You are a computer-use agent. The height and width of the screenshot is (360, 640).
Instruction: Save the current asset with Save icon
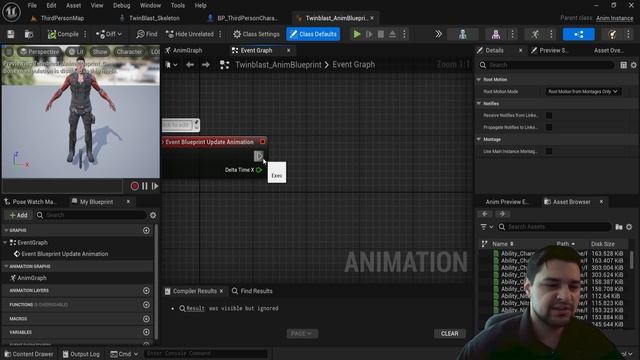coord(11,34)
